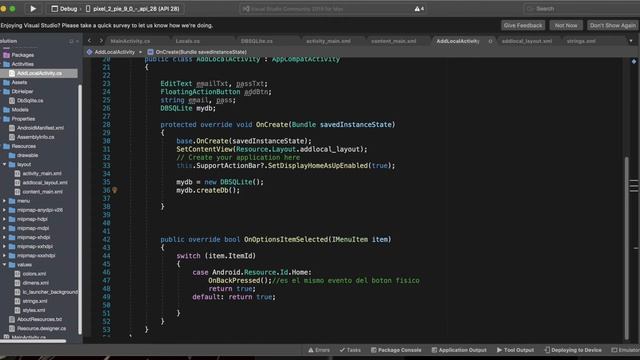Click the lightbulb quick-fix icon on line 36

tap(115, 190)
